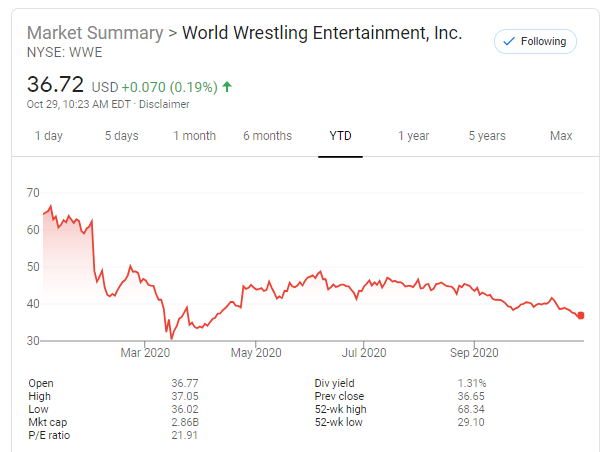This screenshot has height=452, width=612.
Task: Click the Disclaimer link
Action: click(165, 104)
